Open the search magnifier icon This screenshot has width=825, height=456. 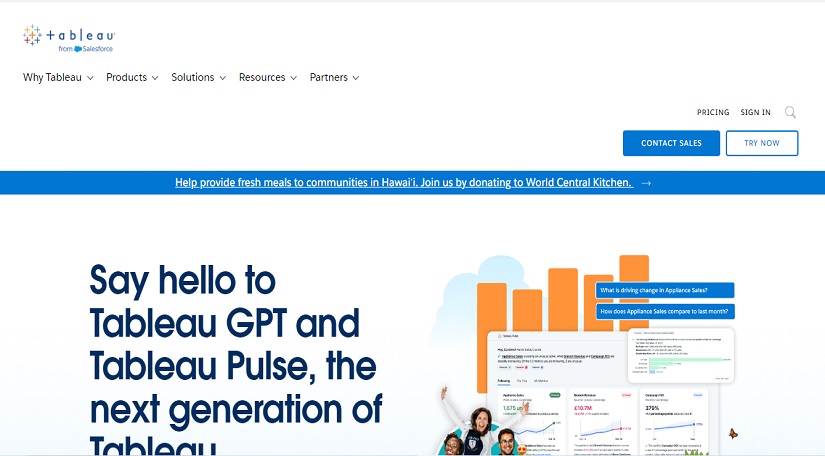click(790, 112)
